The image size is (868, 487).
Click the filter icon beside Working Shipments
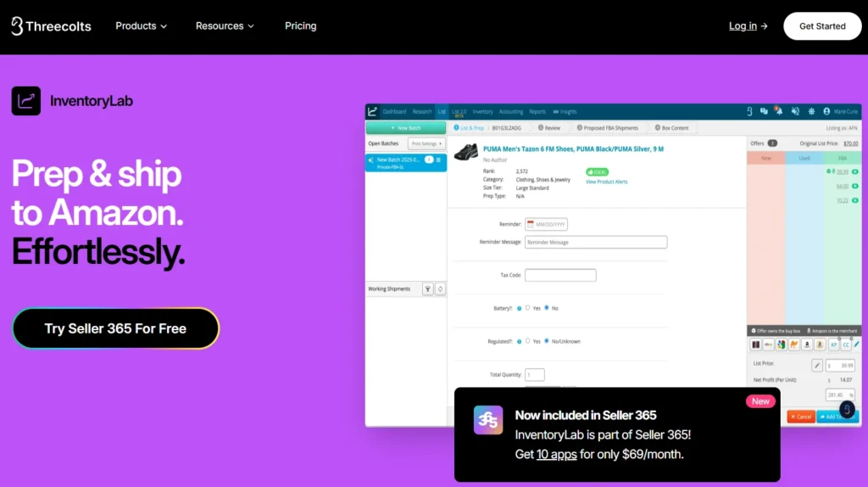click(428, 289)
